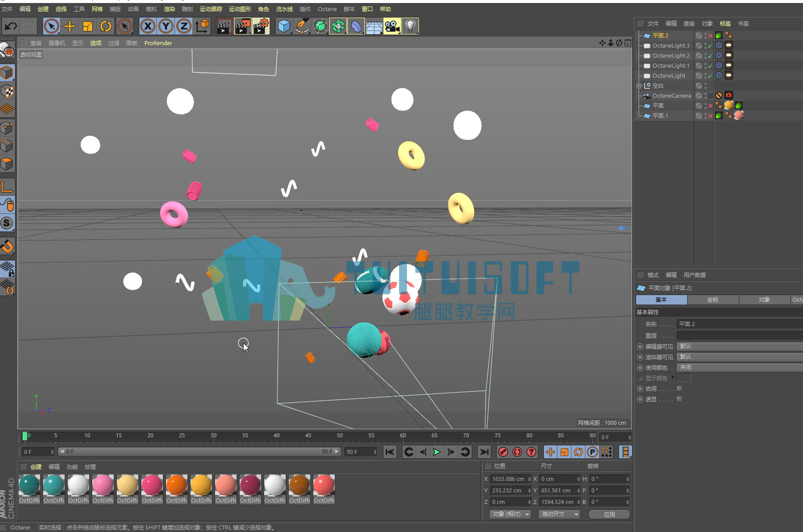Switch to the 坐标 tab
Image resolution: width=803 pixels, height=532 pixels.
[x=713, y=300]
